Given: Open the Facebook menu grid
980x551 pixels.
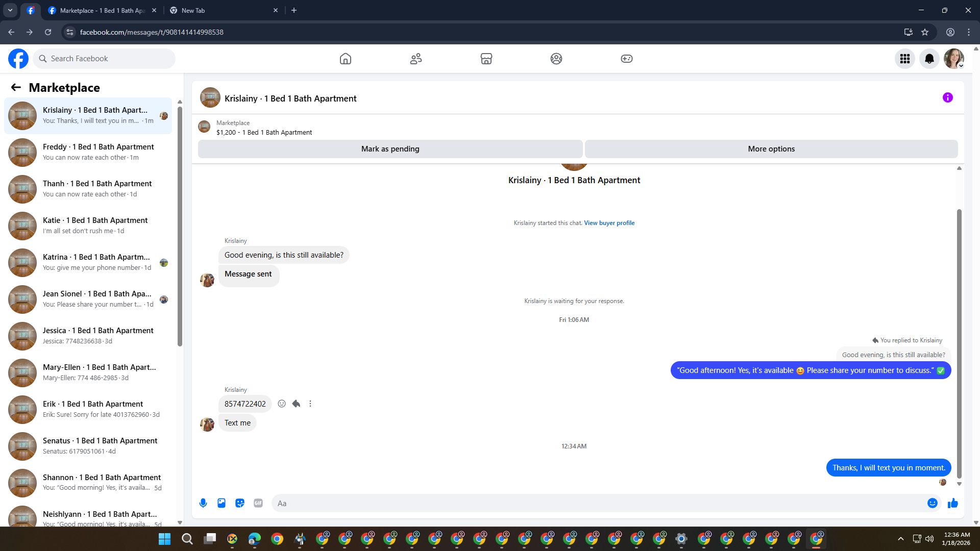Looking at the screenshot, I should point(905,59).
